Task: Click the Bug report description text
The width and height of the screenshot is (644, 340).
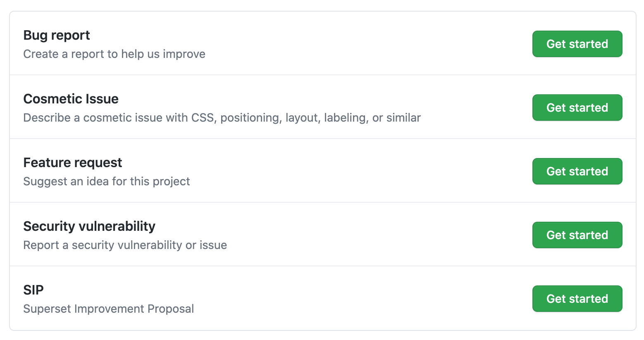Action: 114,54
